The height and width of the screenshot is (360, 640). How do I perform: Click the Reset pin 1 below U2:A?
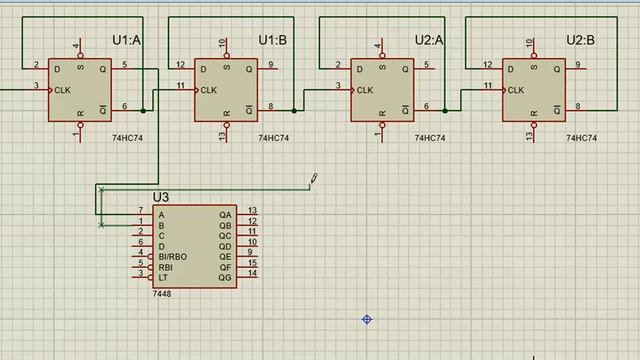click(382, 132)
